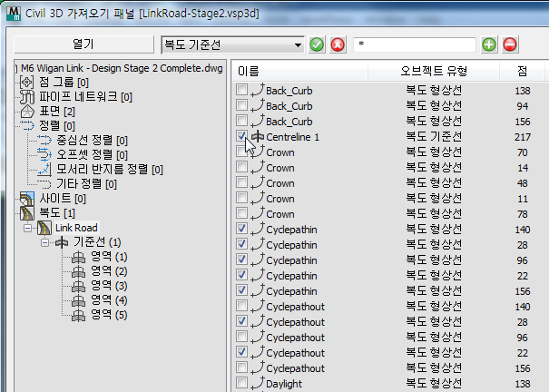549x392 pixels.
Task: Select the M6 Wigan Link dwg root node
Action: point(122,68)
